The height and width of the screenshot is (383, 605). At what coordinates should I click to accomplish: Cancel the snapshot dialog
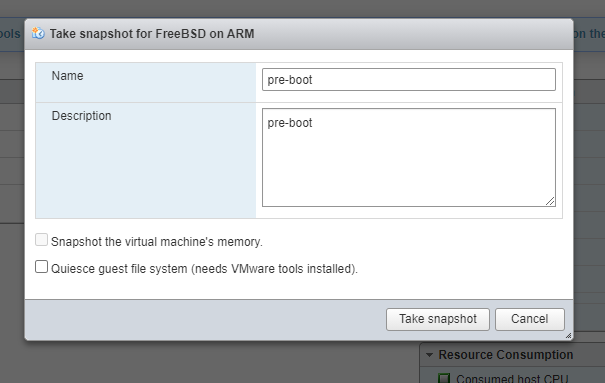pyautogui.click(x=530, y=319)
